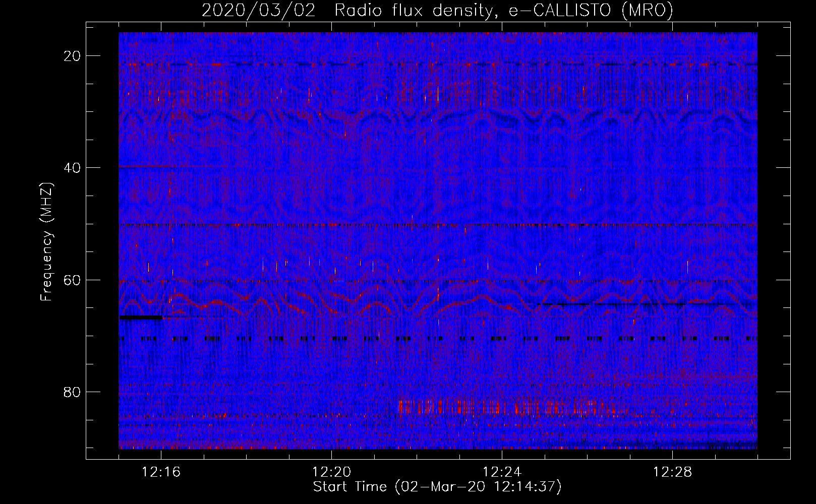Click the 'Start Time (02-Mar-20 12:14:37)' x-axis label

(437, 487)
